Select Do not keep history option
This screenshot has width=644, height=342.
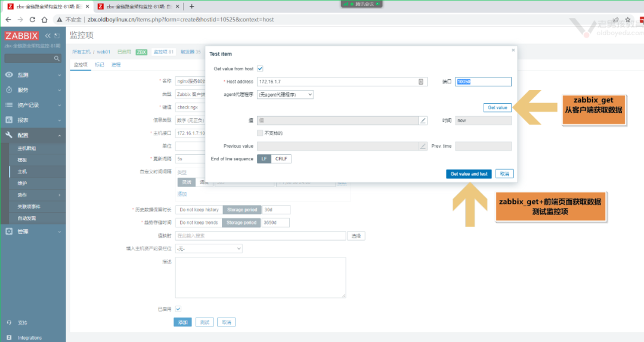coord(199,209)
